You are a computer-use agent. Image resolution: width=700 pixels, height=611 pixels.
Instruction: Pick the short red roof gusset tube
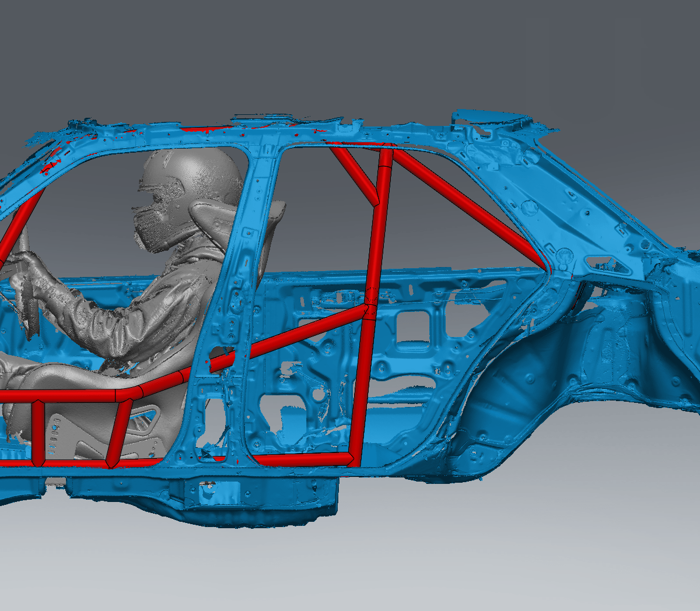(355, 175)
